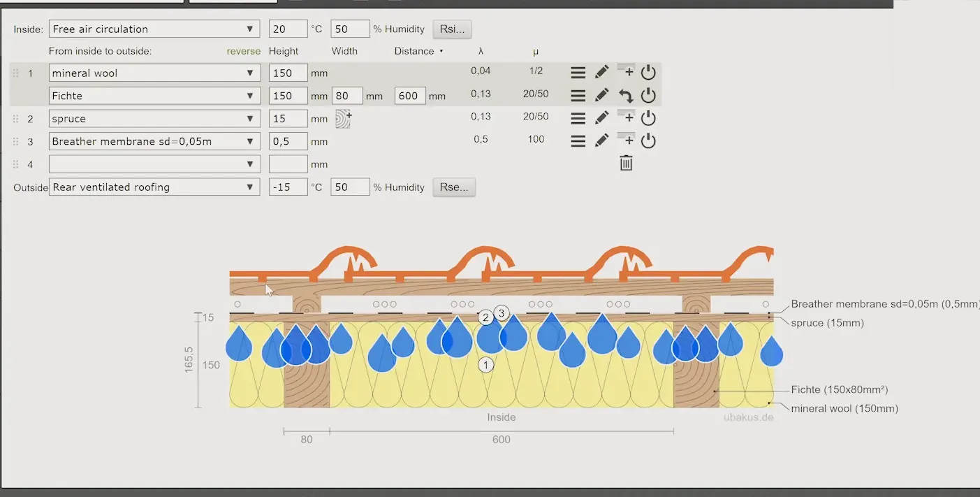Screen dimensions: 980x497
Task: Add a layer after spruce with plus icon
Action: [626, 117]
